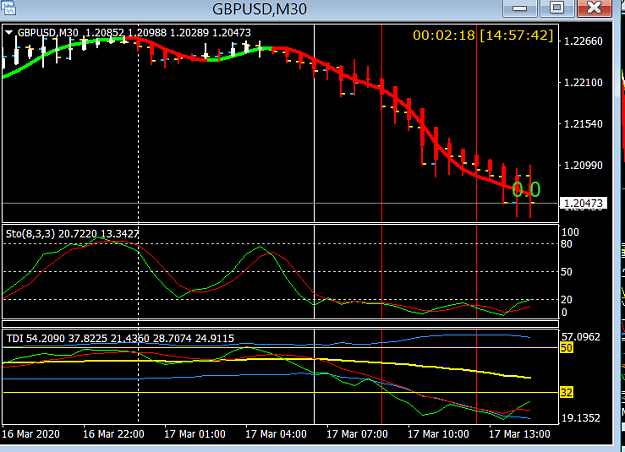Click the GBPUSD,M30 title bar text
Image resolution: width=625 pixels, height=452 pixels.
(x=259, y=9)
